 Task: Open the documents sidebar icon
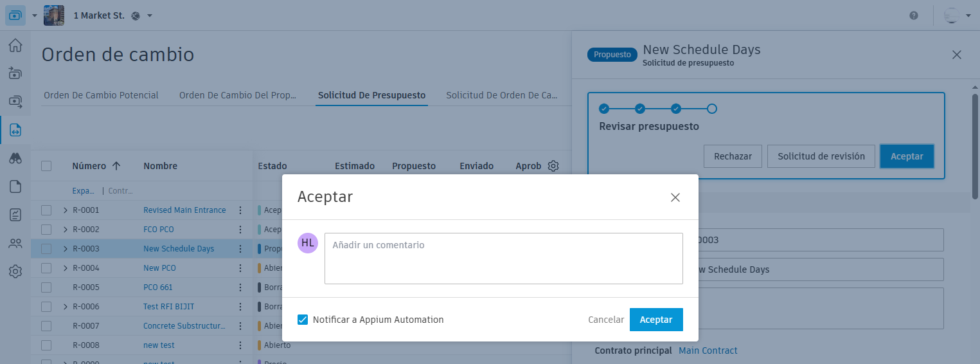click(x=15, y=187)
